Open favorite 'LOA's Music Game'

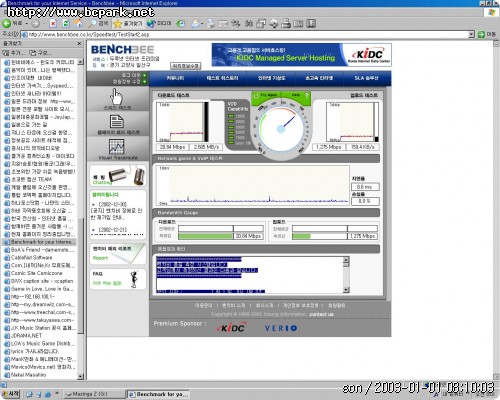click(x=39, y=343)
